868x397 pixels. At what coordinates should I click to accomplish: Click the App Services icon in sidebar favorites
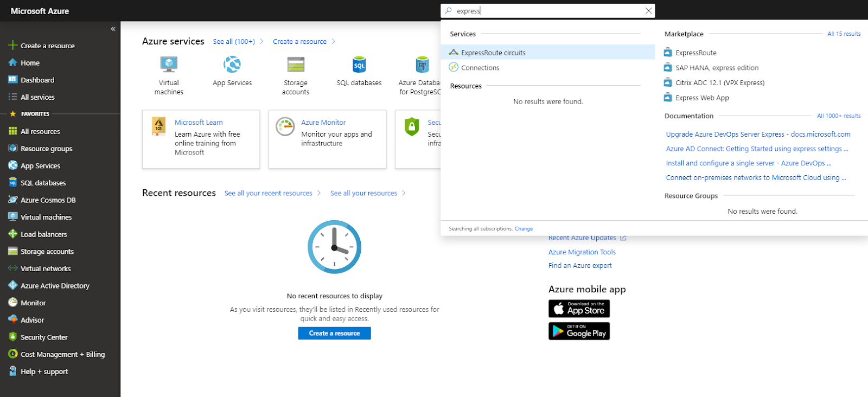13,165
